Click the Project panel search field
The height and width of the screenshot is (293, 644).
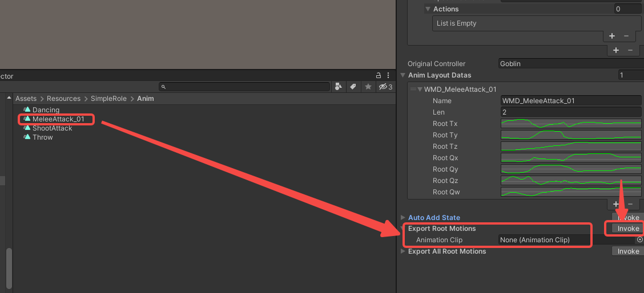pos(245,87)
